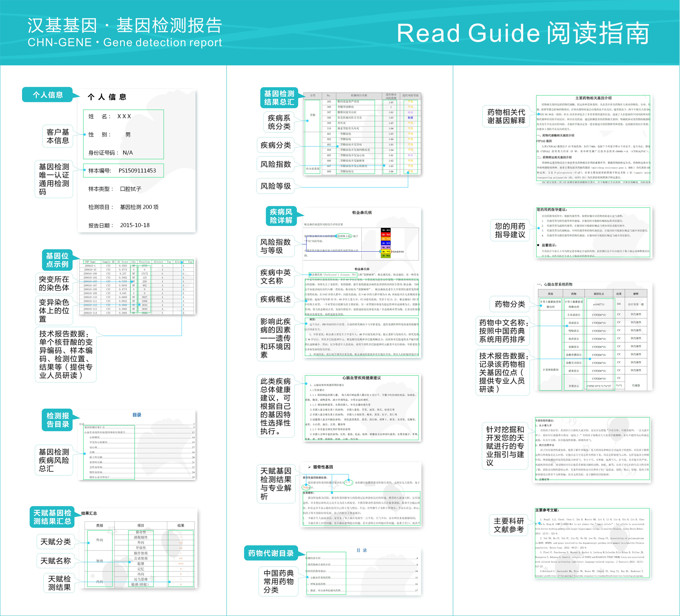Open the 天赋基因检测结果汇总 tag
Viewport: 680px width, 616px height.
click(52, 517)
